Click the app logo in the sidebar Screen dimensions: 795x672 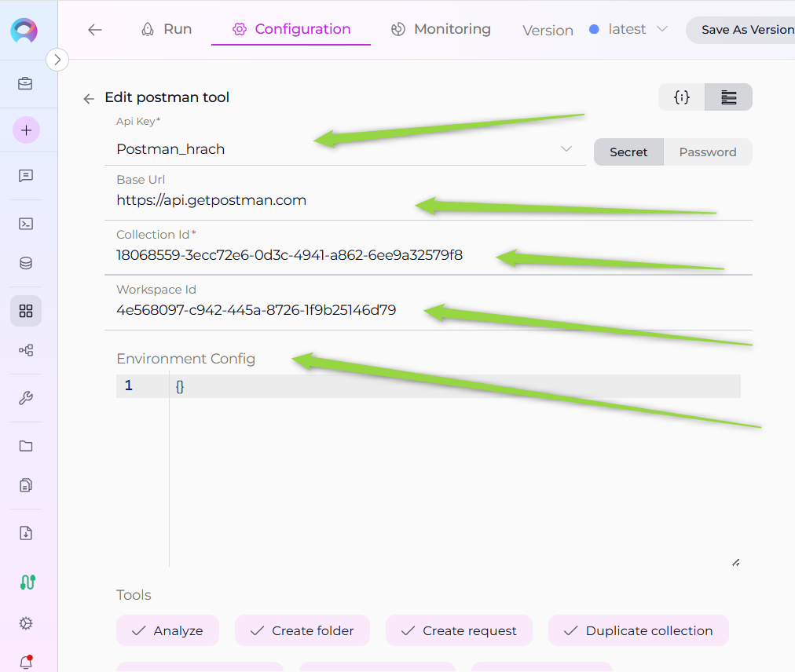coord(24,31)
